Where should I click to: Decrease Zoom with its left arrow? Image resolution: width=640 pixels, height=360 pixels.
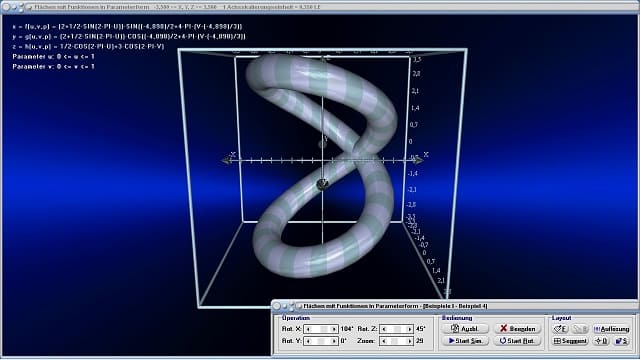click(384, 341)
